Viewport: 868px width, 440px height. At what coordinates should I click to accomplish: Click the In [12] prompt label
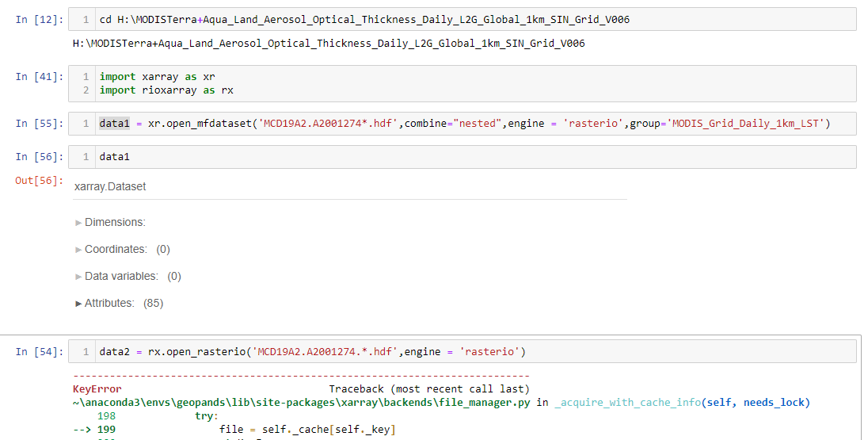[40, 19]
